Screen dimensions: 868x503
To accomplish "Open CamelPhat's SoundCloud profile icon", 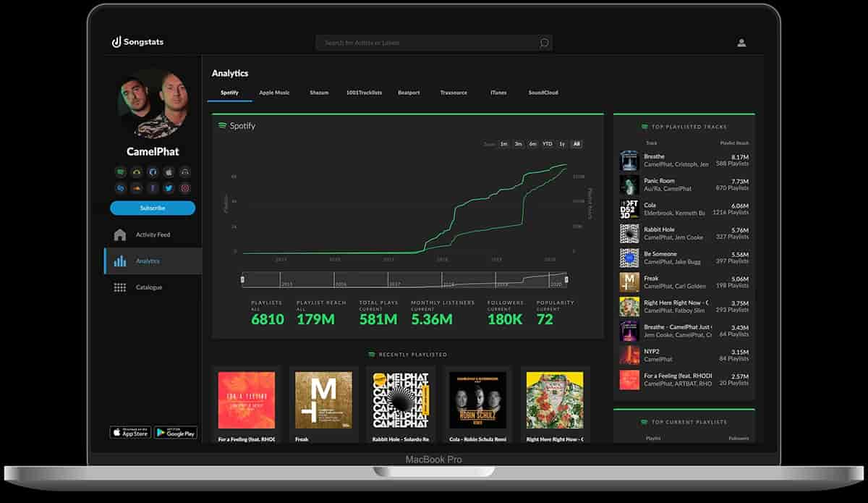I will tap(136, 188).
